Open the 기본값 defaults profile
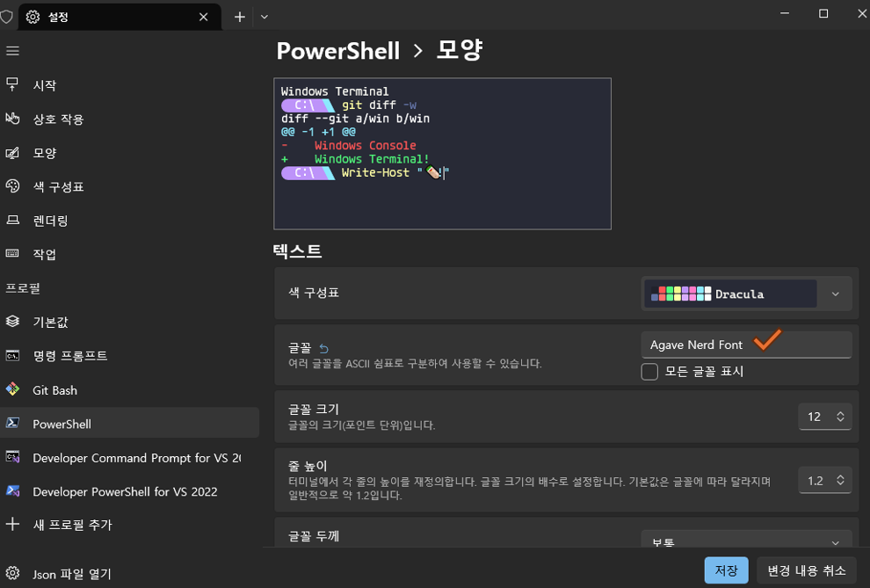Screen dimensions: 870x588 coord(129,322)
